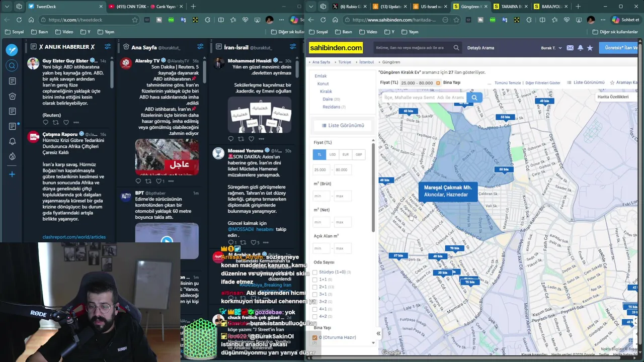Open TweetDeck search magnifier in sidebar
Screen dimensions: 644x362
[12, 65]
